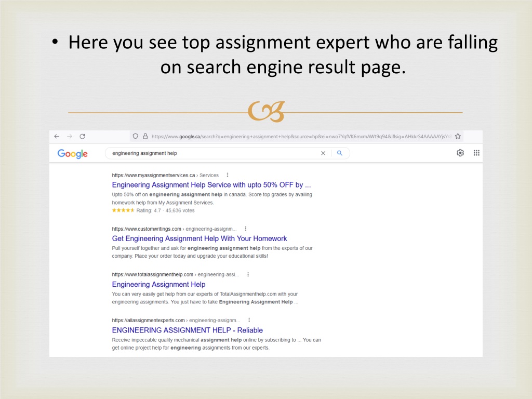Viewport: 532px width, 399px height.
Task: Click the five-star rating graphic
Action: 123,210
